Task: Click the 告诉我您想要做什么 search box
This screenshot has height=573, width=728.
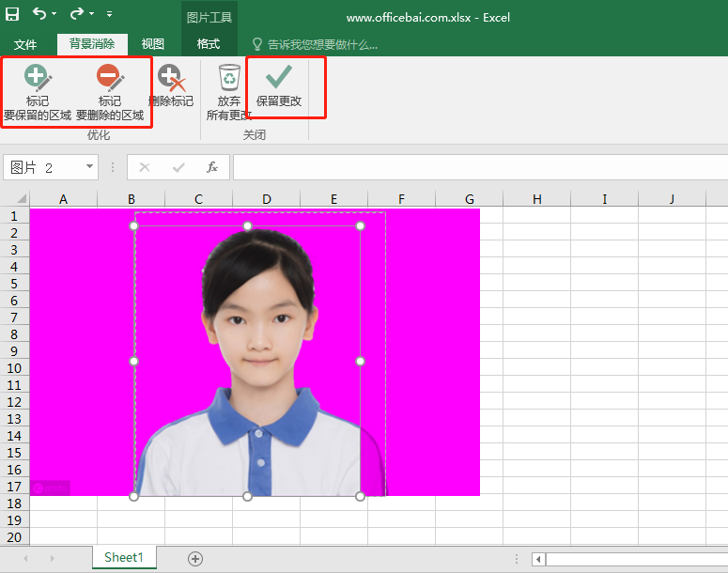Action: [316, 44]
